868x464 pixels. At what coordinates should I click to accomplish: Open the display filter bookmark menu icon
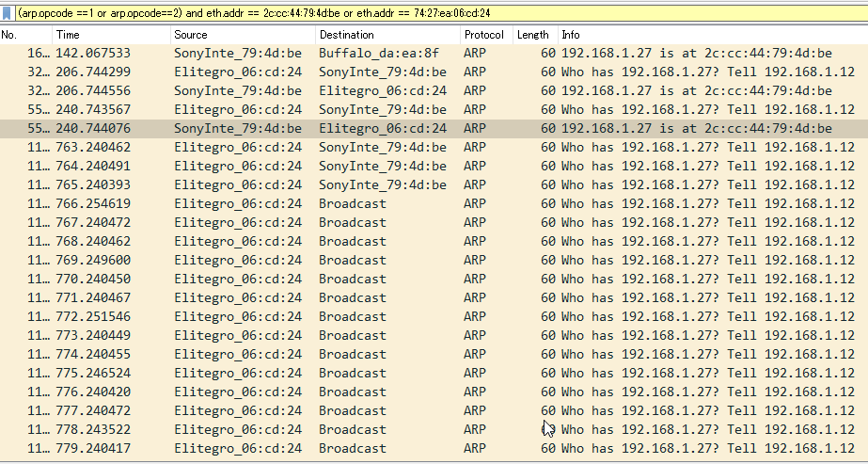(x=7, y=13)
